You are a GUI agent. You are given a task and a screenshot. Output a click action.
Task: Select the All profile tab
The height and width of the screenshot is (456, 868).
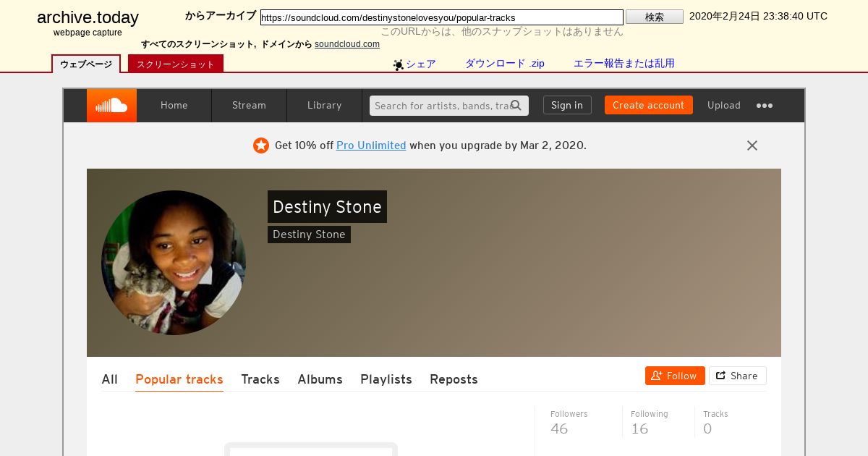click(x=110, y=379)
